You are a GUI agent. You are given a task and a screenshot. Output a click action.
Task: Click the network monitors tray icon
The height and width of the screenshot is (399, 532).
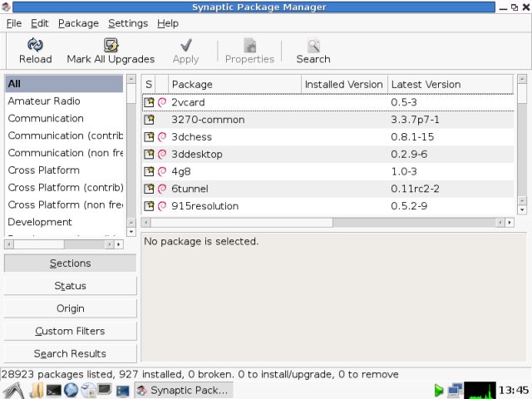click(x=455, y=391)
